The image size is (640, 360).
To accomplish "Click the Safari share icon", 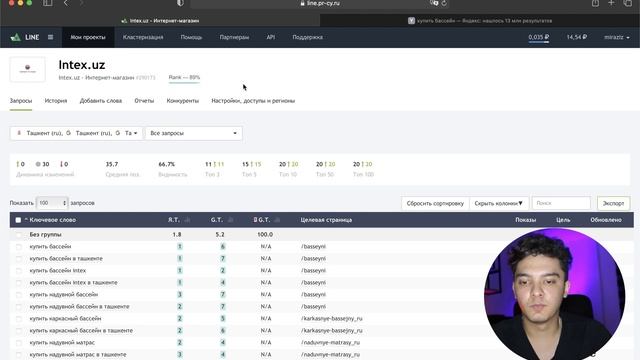I will coord(596,3).
